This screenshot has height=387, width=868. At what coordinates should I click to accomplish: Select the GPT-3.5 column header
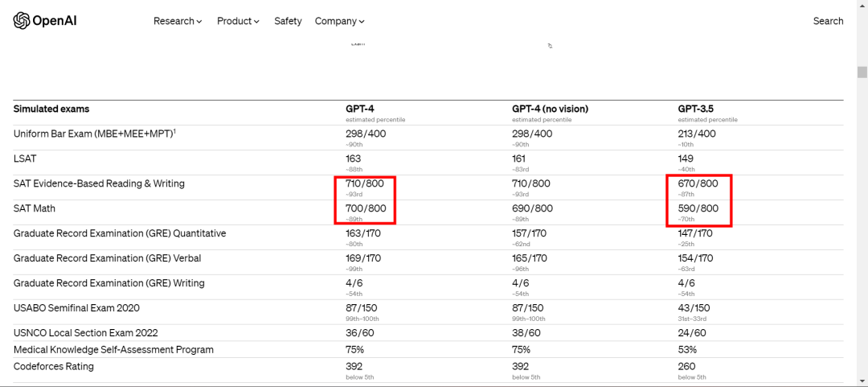(696, 109)
